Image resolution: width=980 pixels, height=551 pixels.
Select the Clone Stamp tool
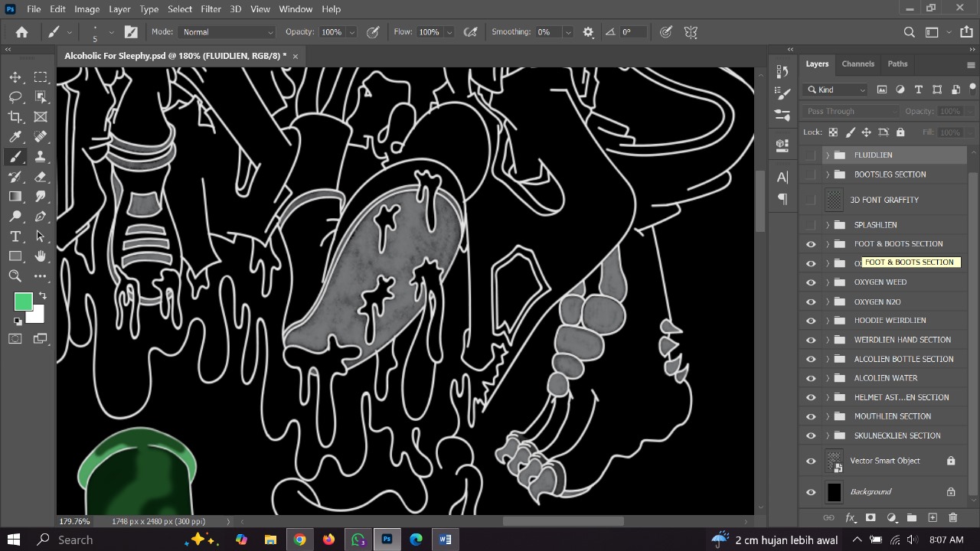40,156
